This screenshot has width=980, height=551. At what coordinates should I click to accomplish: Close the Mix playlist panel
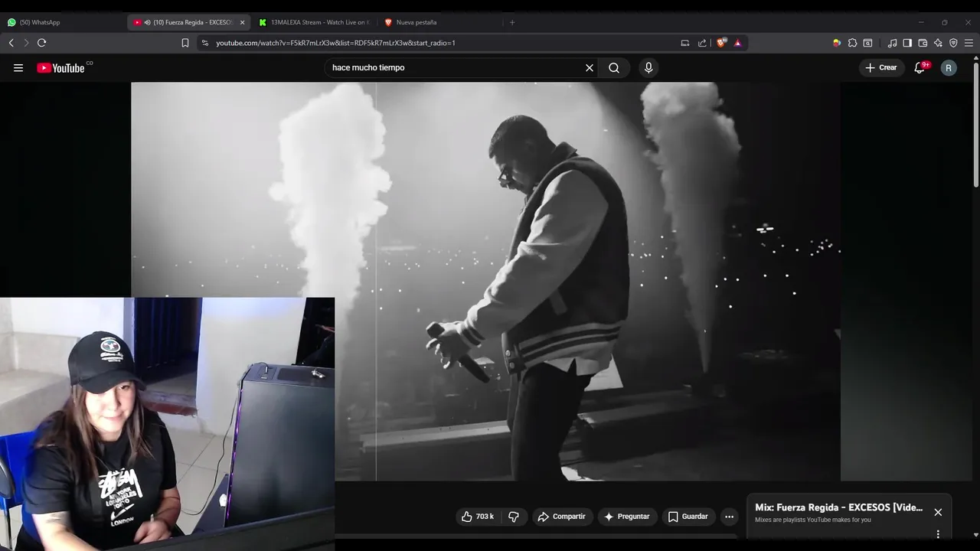[x=938, y=512]
